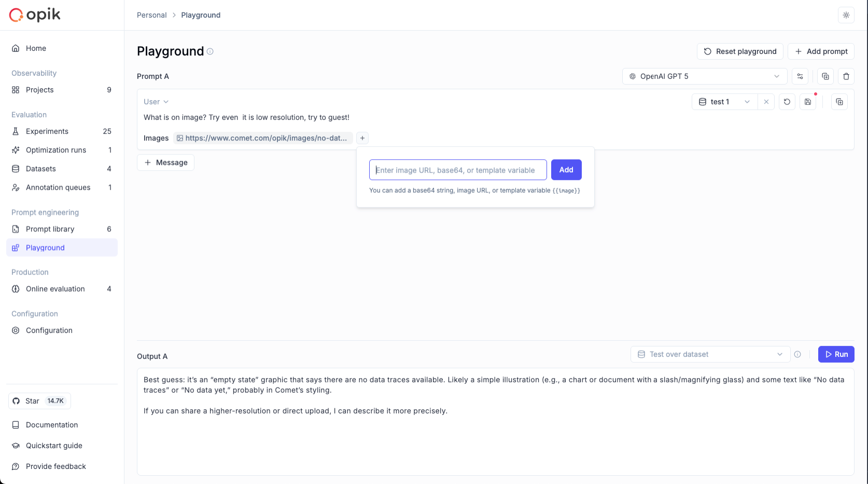The image size is (868, 484).
Task: Open the OpenAI GPT 5 model dropdown
Action: (x=704, y=76)
